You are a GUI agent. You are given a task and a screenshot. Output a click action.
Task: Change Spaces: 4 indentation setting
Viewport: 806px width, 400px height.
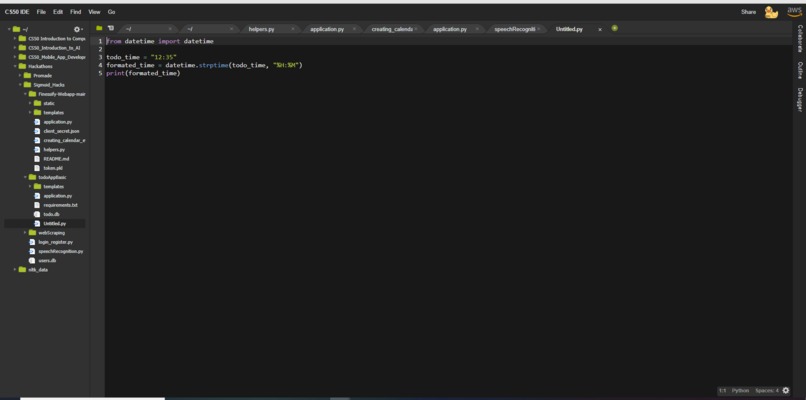(766, 391)
